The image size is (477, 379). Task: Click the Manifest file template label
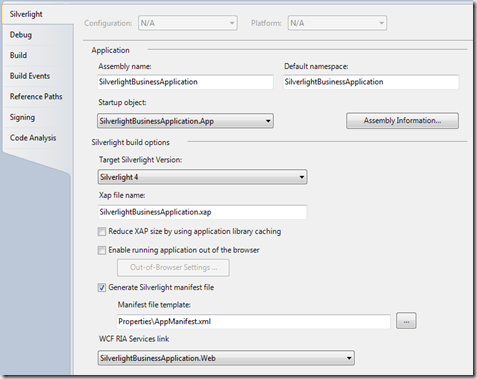[x=154, y=305]
